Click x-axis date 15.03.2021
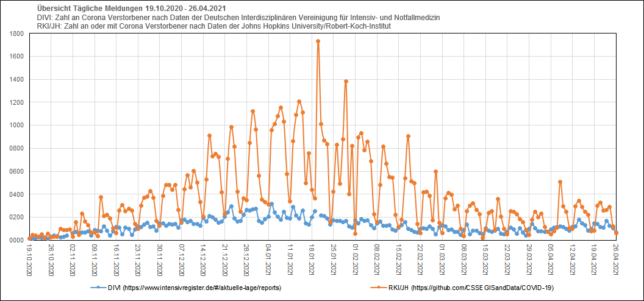This screenshot has width=644, height=301. click(486, 260)
